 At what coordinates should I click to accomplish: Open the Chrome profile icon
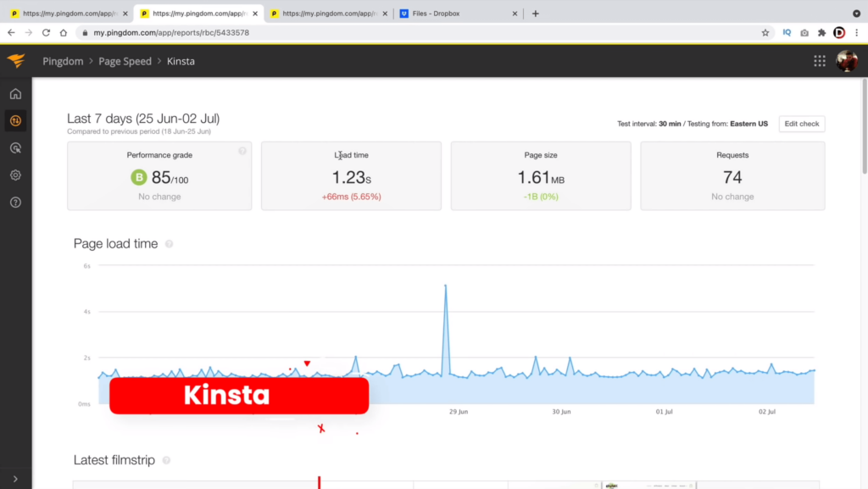point(839,33)
